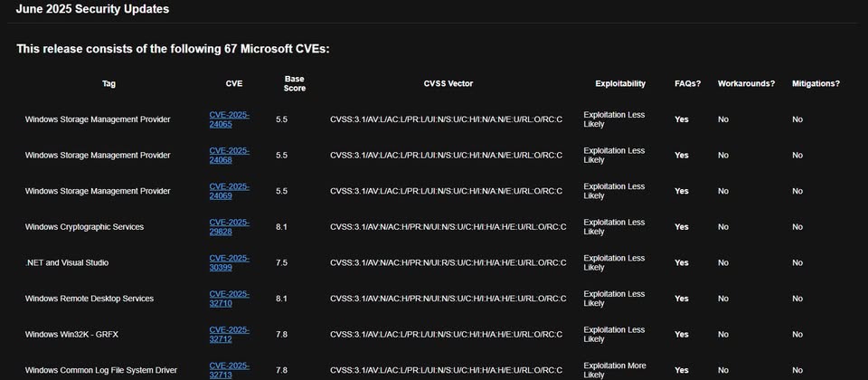Click the FAQs? column header
The height and width of the screenshot is (380, 868).
click(x=687, y=83)
